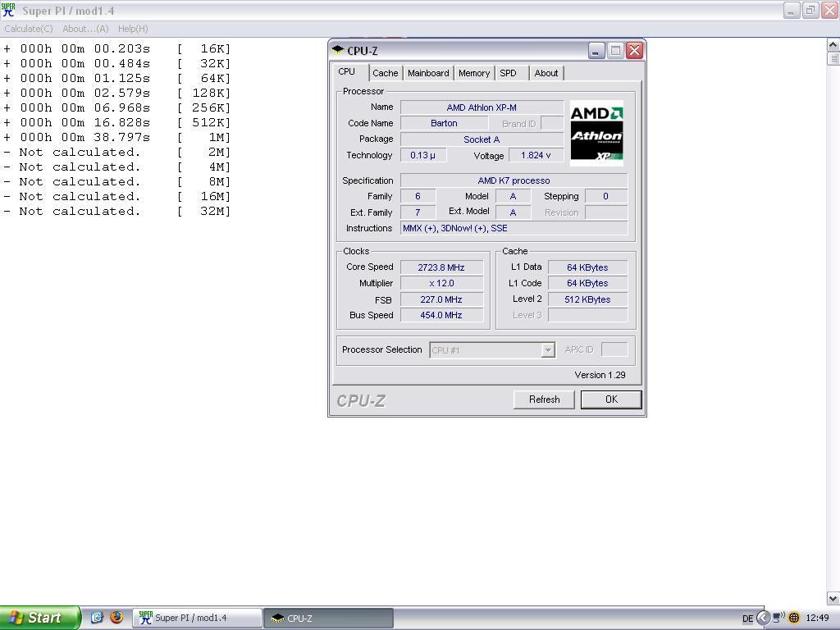Switch to the Cache tab
This screenshot has width=840, height=630.
tap(386, 73)
